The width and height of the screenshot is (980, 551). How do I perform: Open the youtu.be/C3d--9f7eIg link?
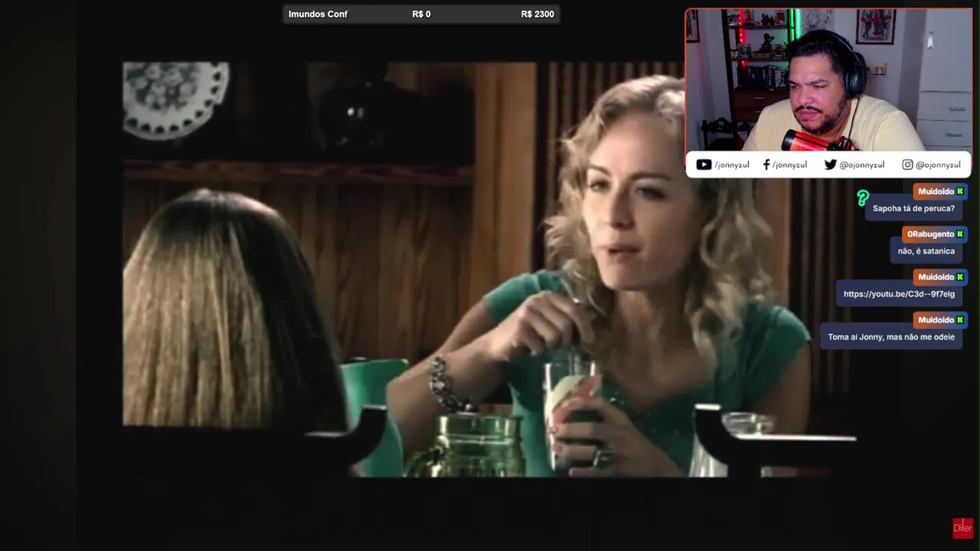[x=899, y=294]
